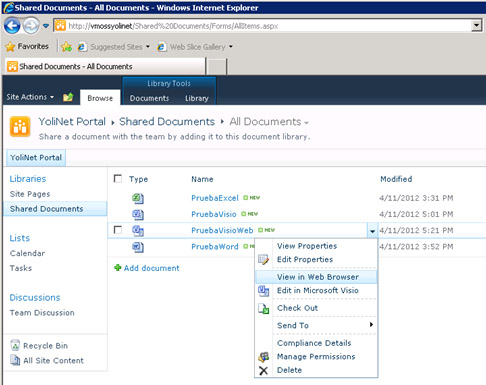
Task: Click the IE back arrow button
Action: pyautogui.click(x=12, y=26)
